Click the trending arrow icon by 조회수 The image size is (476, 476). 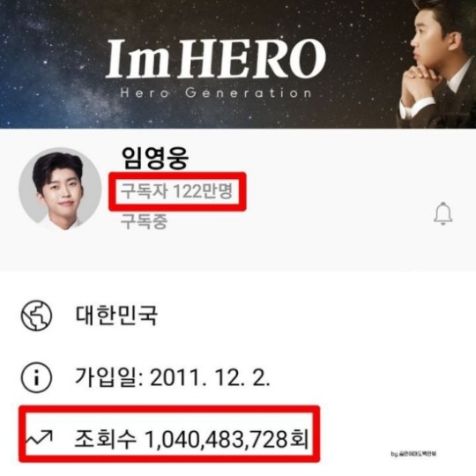(39, 437)
